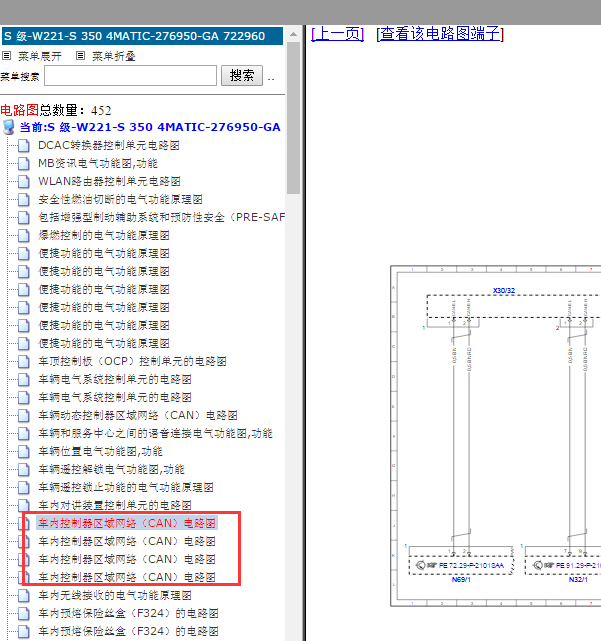Focus the 菜单搜索 text input field

(x=130, y=76)
